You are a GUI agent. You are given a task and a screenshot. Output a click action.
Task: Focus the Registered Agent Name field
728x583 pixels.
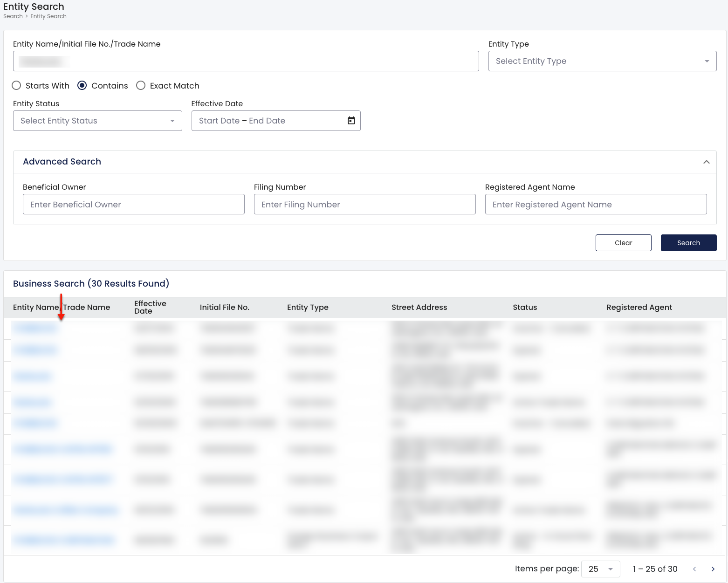tap(596, 204)
